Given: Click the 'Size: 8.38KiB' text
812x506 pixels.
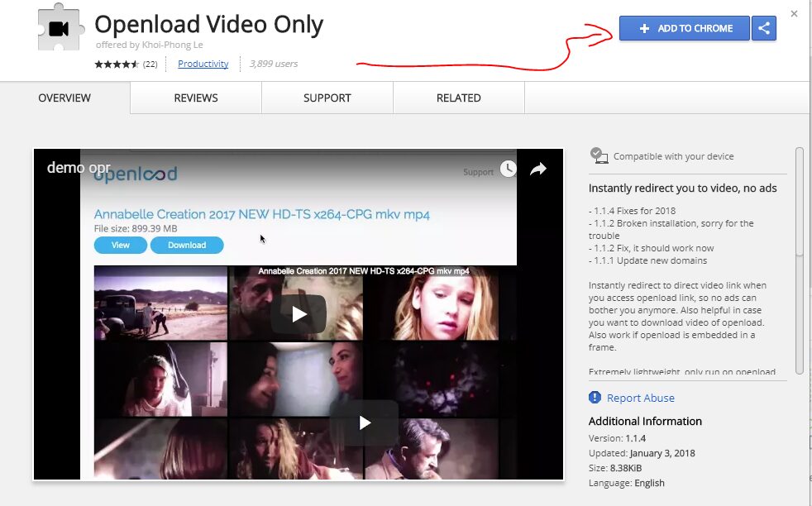Looking at the screenshot, I should click(x=615, y=468).
